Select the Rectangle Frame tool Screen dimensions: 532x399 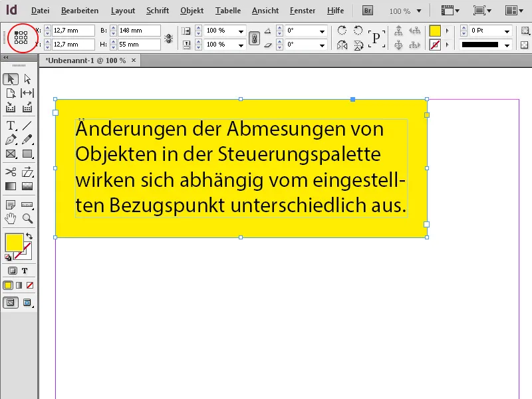11,154
